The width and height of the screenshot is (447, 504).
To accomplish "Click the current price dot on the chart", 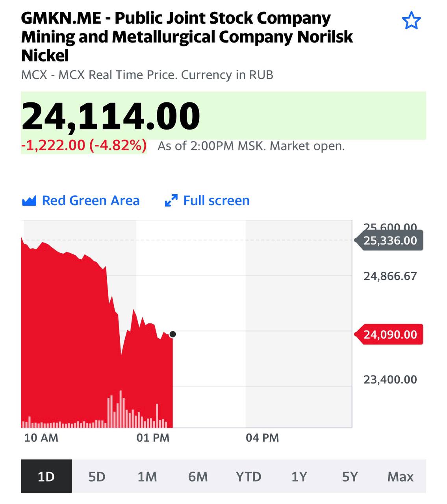I will (x=172, y=334).
